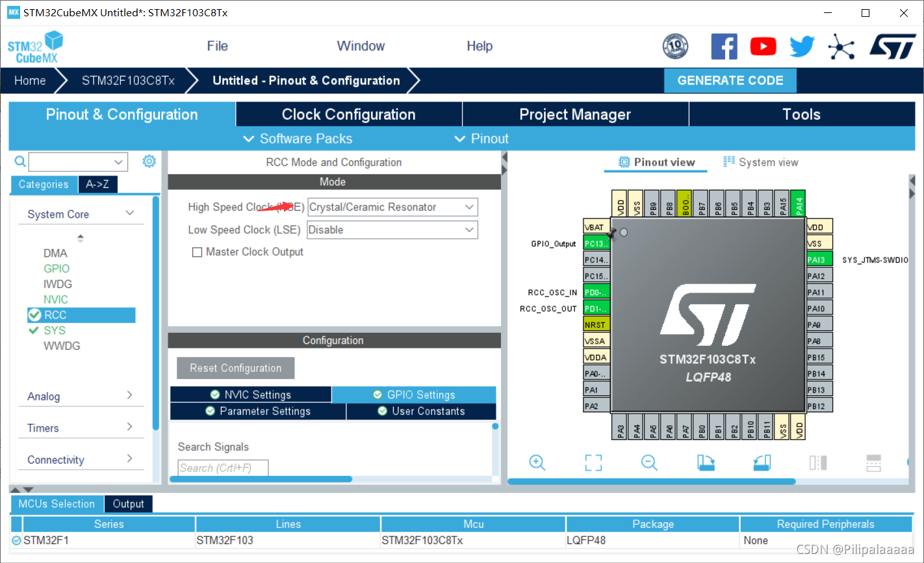
Task: Click the STM32CubeMX logo
Action: [x=36, y=47]
